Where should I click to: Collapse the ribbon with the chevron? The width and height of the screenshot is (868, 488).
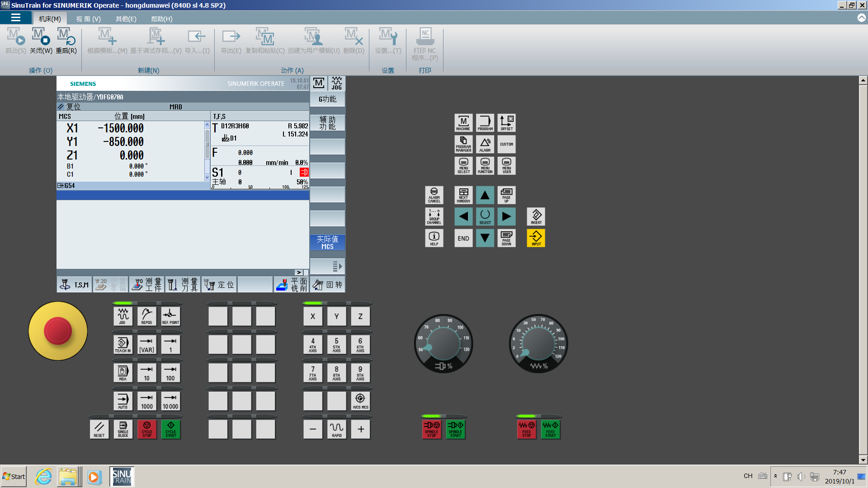point(861,18)
